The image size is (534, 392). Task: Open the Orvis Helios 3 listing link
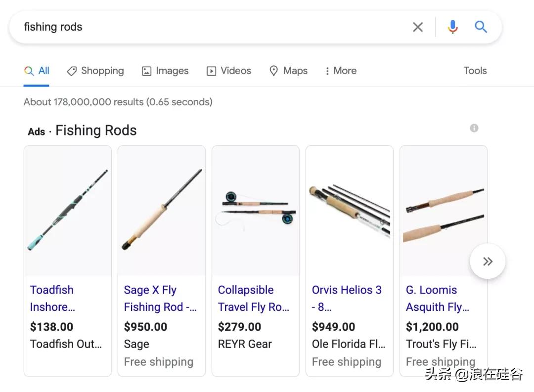(x=347, y=298)
